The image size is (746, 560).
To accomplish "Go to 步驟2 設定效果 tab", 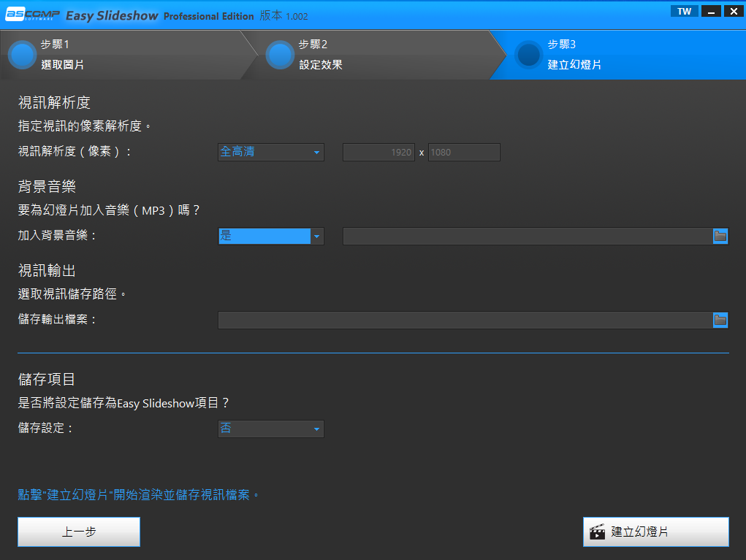I will click(373, 55).
